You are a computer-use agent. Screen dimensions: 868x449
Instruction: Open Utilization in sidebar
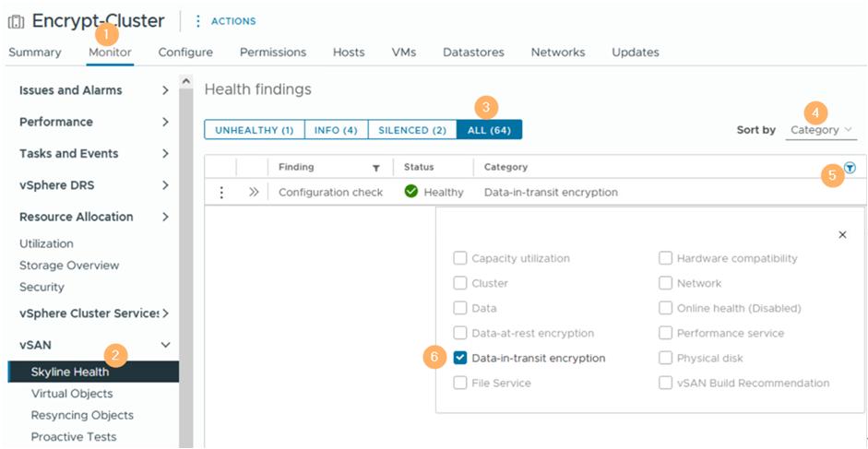coord(46,243)
